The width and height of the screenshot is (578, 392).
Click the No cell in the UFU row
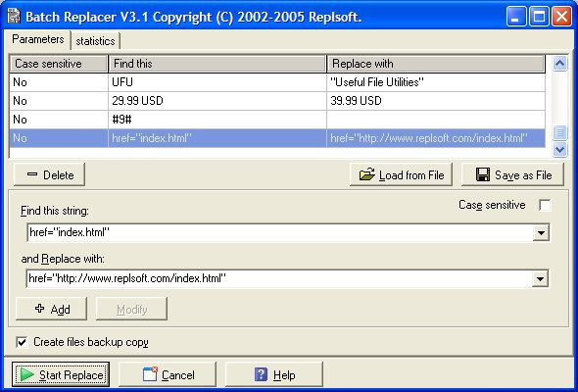(x=59, y=82)
